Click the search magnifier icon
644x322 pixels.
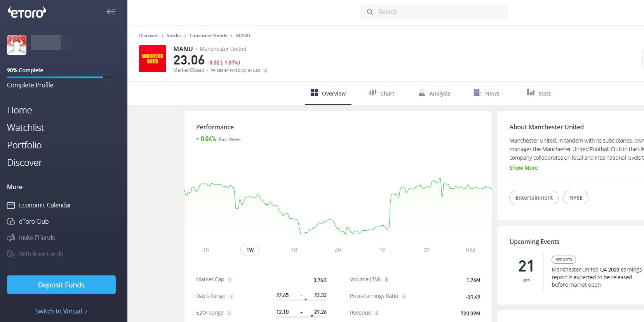pyautogui.click(x=370, y=12)
